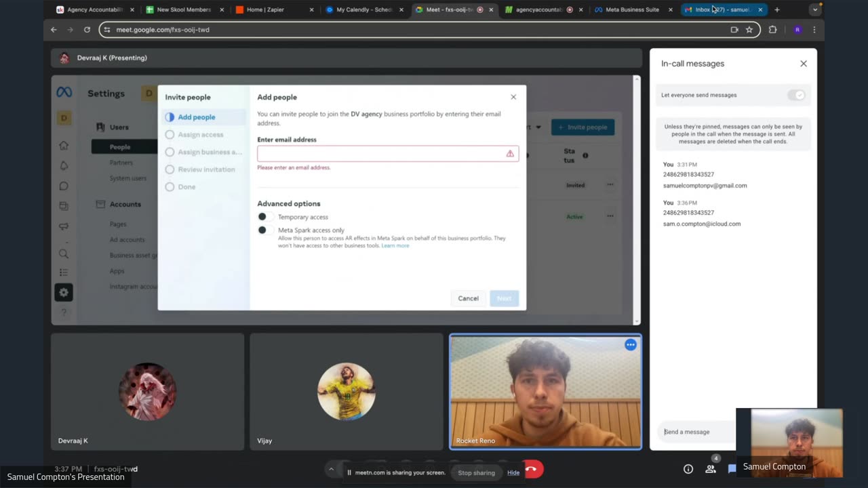
Task: Switch to the Inbox Gmail tab
Action: pyautogui.click(x=723, y=9)
